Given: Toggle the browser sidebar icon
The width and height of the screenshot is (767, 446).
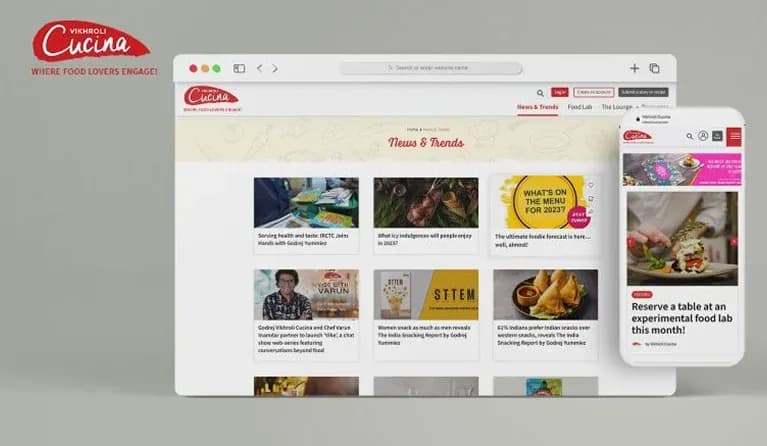Looking at the screenshot, I should tap(239, 68).
